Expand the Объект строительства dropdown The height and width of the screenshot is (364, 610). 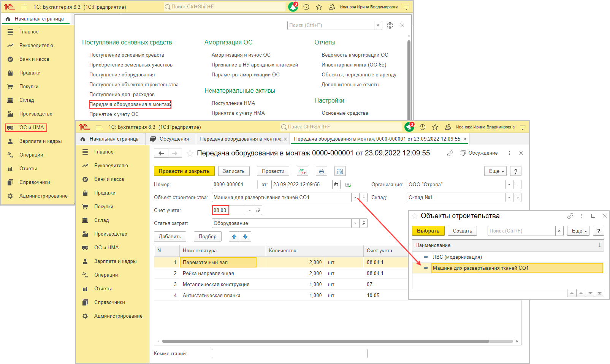point(355,198)
